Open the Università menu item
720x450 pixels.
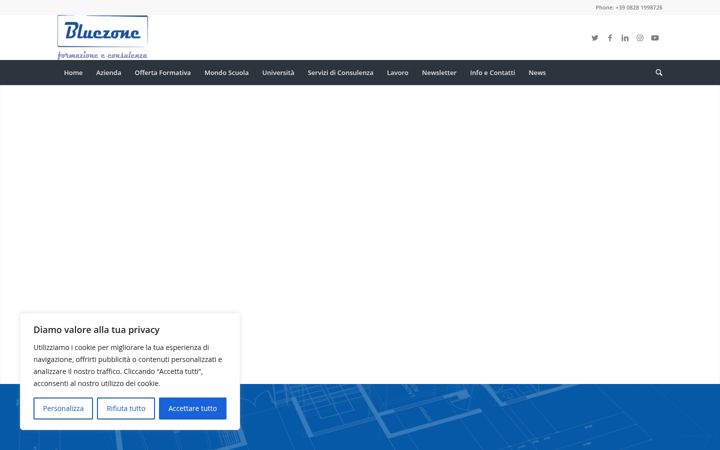pyautogui.click(x=278, y=73)
